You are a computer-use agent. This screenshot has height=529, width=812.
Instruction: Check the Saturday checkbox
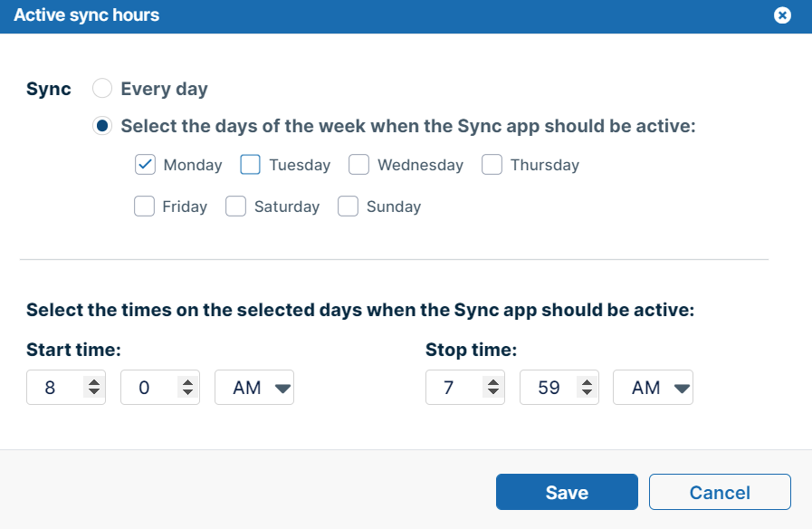[235, 207]
